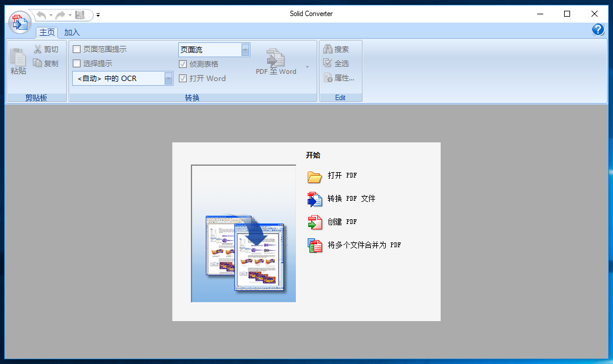Click the Search (搜索) binoculars icon
The image size is (613, 364).
tap(327, 49)
